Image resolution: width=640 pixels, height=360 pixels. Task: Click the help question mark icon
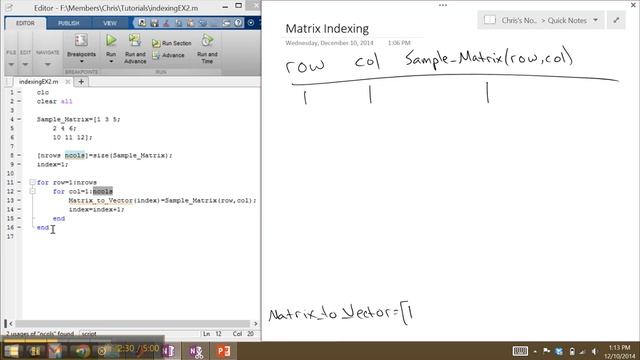(x=238, y=23)
